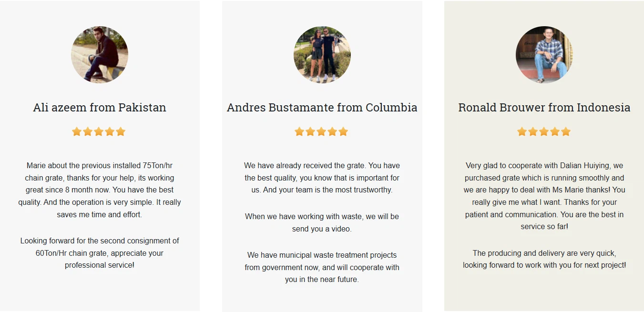
Task: Click the first star in Ronald Brouwer's rating
Action: tap(522, 131)
